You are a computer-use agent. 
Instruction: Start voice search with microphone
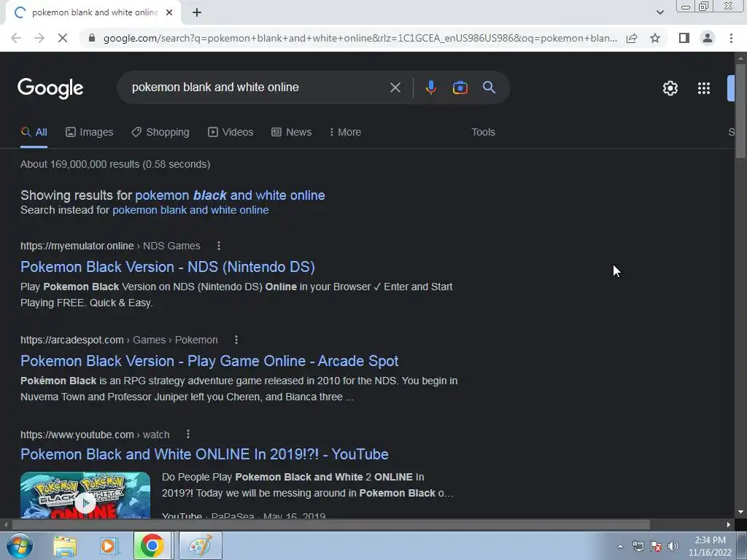tap(430, 87)
